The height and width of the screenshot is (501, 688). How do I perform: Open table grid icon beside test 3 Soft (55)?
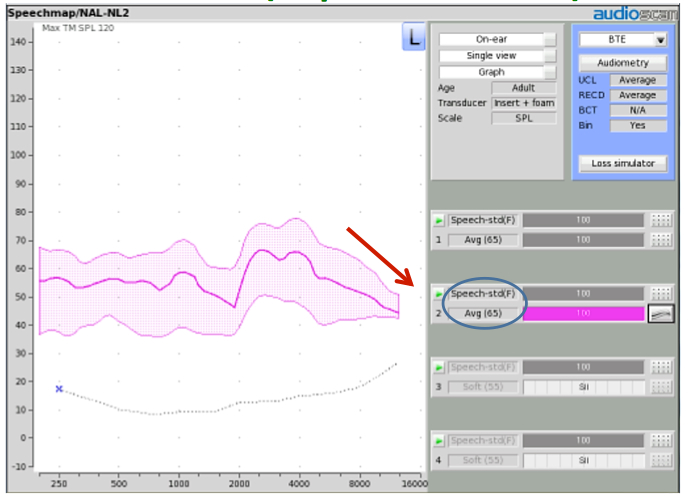click(x=661, y=387)
